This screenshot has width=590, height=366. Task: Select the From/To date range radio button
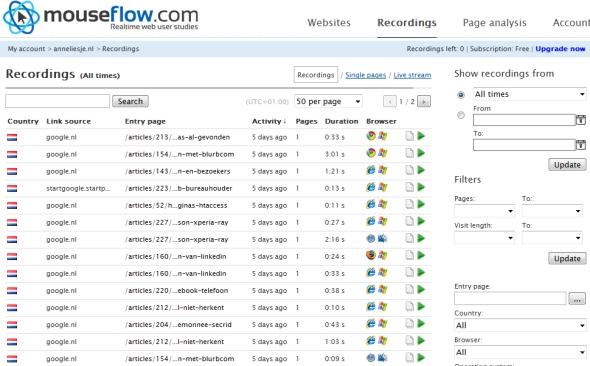click(461, 115)
